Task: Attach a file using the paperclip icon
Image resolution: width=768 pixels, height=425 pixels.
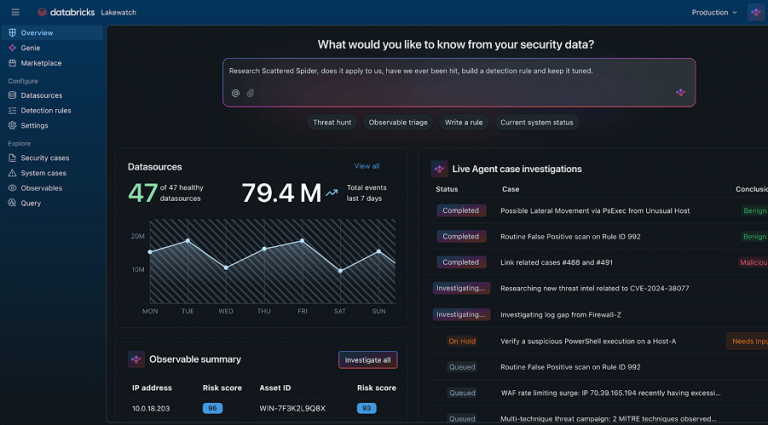Action: pyautogui.click(x=251, y=93)
